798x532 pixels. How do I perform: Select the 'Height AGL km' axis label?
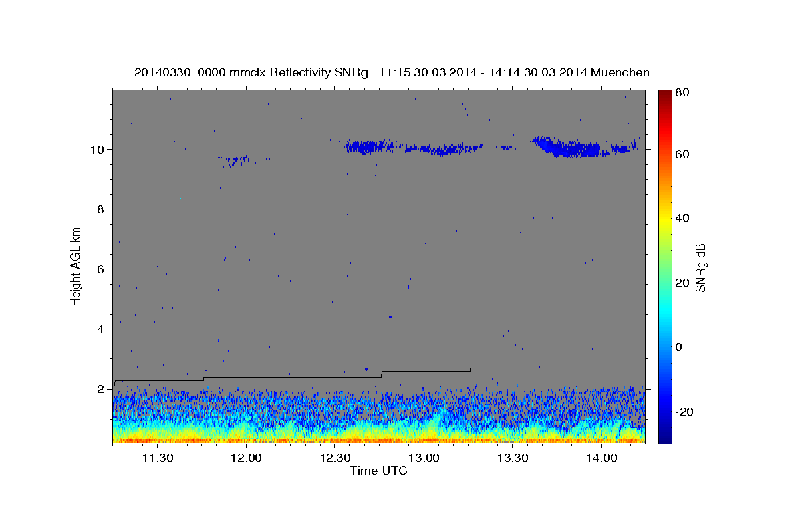coord(76,267)
